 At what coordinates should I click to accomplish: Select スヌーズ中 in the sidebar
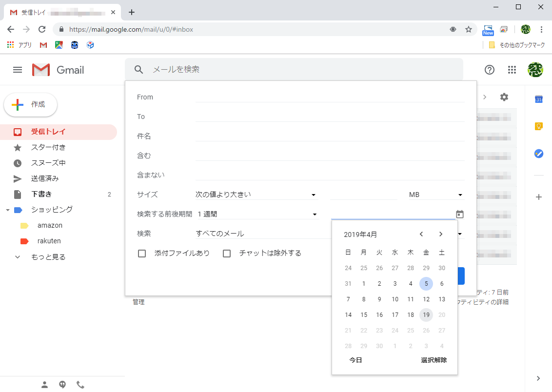click(49, 162)
